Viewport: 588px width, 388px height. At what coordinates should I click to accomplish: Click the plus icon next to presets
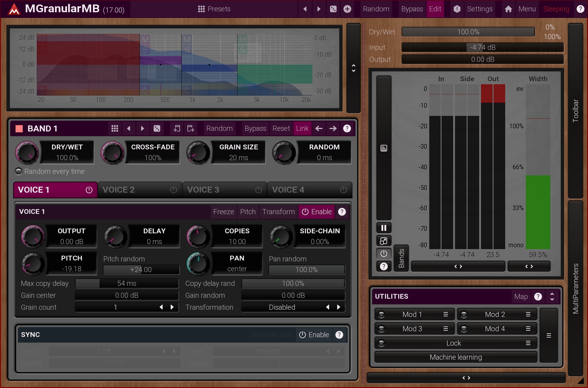click(347, 9)
